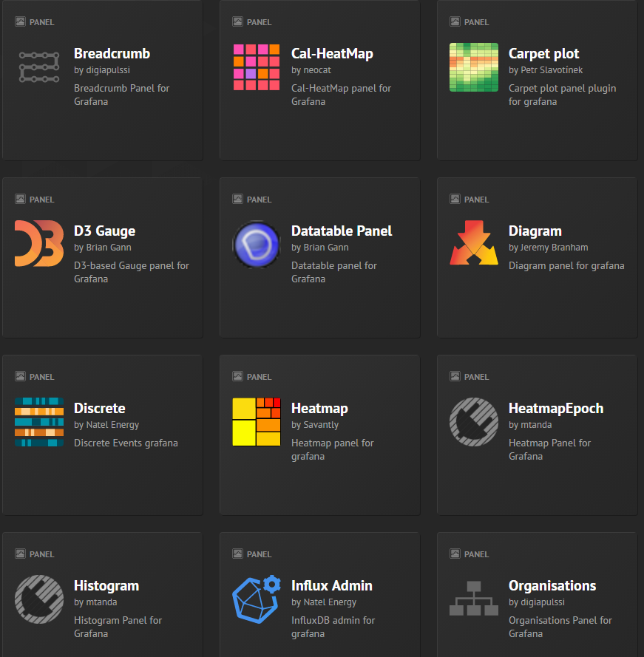The height and width of the screenshot is (657, 644).
Task: Click 'Histogram Panel for Grafana' description
Action: pyautogui.click(x=118, y=627)
